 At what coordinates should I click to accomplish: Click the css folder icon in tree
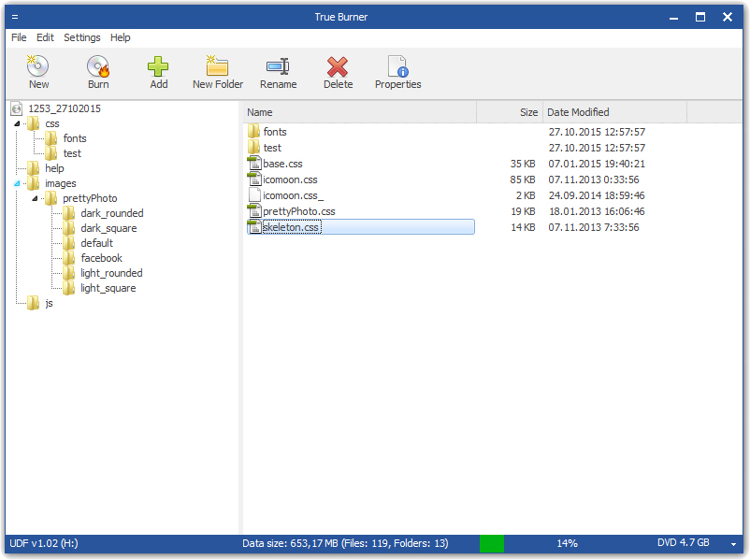coord(34,123)
